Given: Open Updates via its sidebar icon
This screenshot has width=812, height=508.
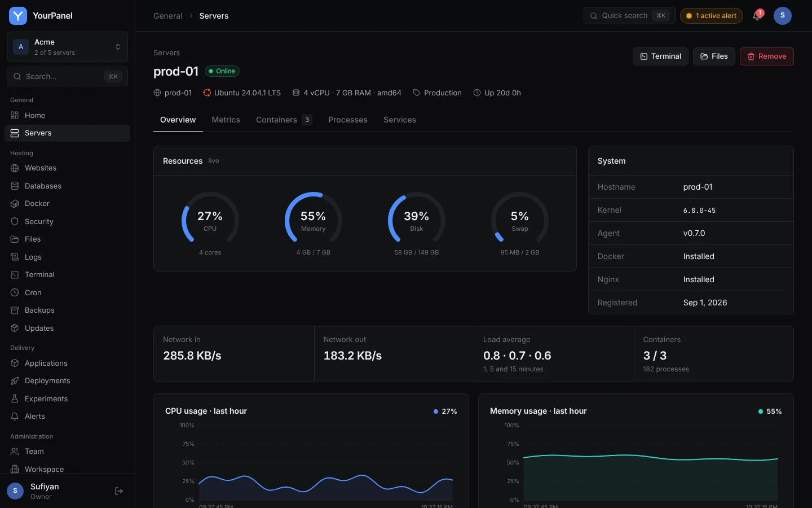Looking at the screenshot, I should point(15,328).
